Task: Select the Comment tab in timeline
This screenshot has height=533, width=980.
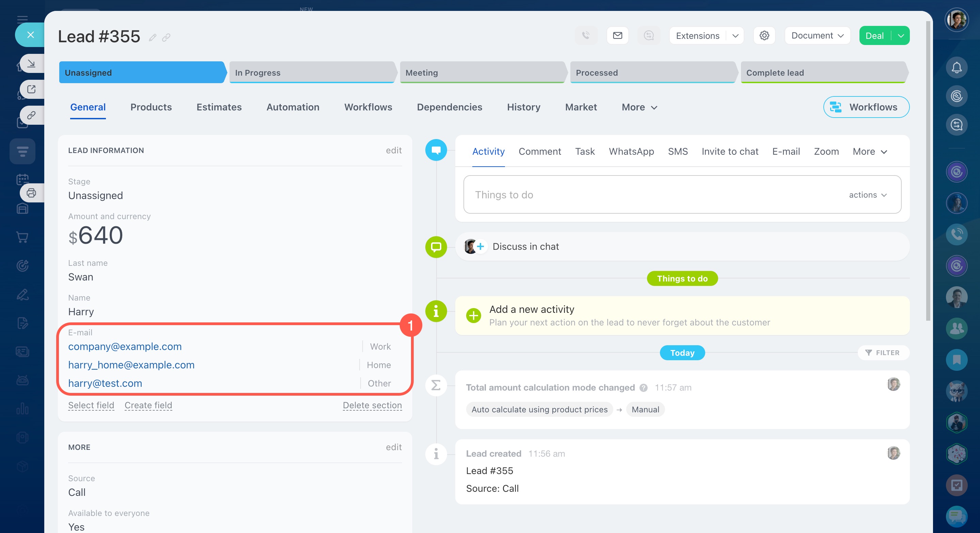Action: [x=539, y=152]
